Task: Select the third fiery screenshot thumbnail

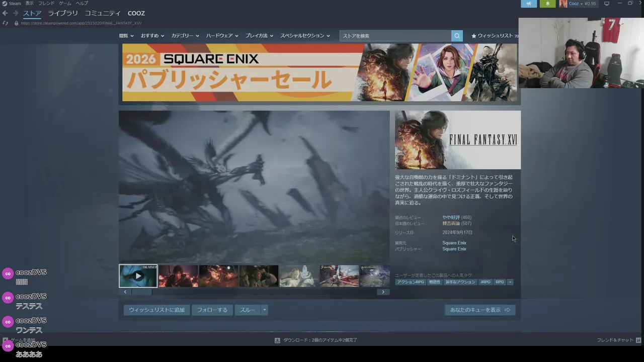Action: point(218,276)
